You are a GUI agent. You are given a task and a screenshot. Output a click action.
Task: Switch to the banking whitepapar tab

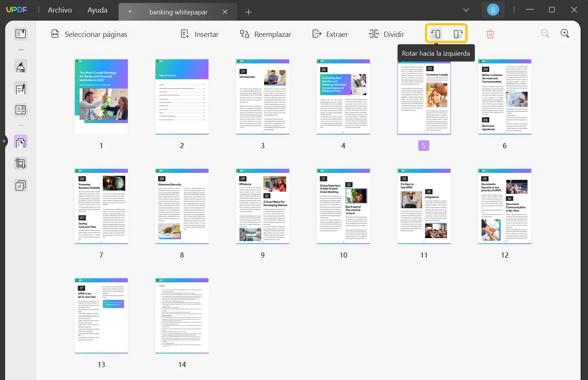pos(178,12)
